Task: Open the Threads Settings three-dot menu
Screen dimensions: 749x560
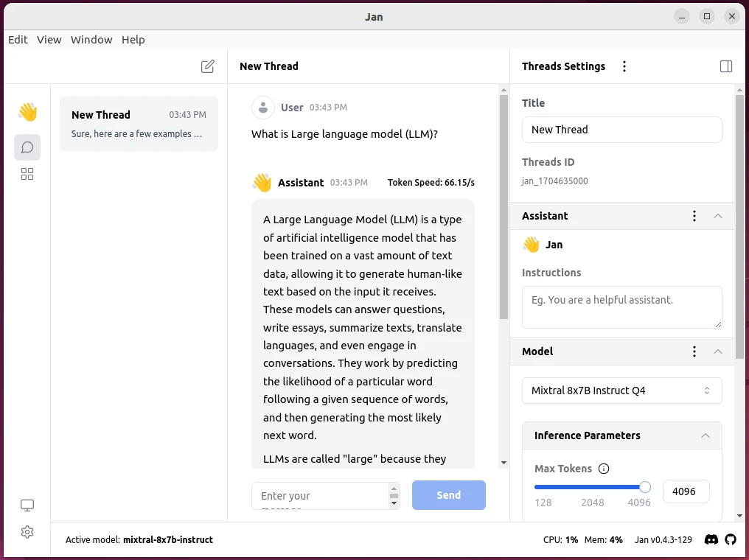Action: 624,66
